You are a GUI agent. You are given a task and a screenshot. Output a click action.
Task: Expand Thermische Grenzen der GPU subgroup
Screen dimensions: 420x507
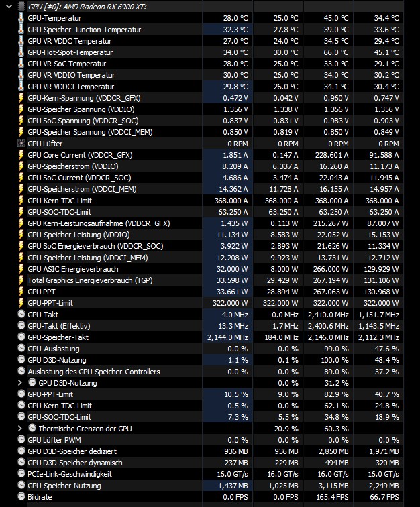pyautogui.click(x=20, y=429)
